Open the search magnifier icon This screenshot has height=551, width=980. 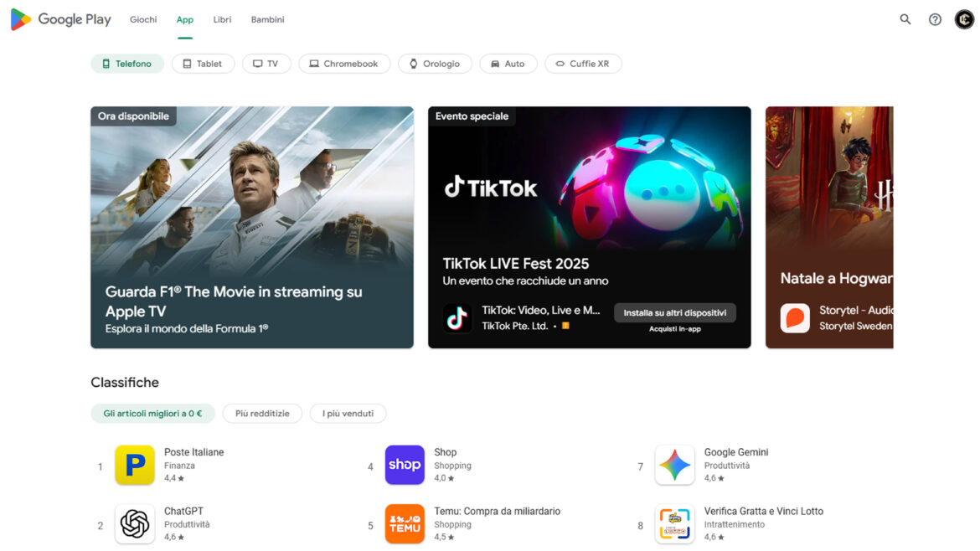(905, 19)
